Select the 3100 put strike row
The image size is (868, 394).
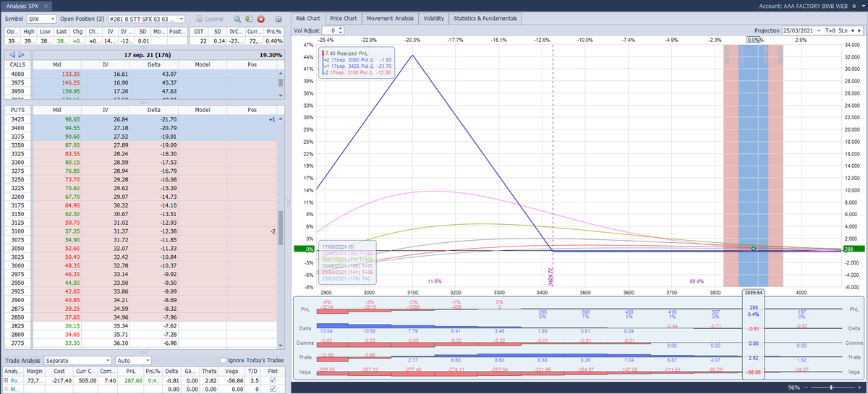141,231
